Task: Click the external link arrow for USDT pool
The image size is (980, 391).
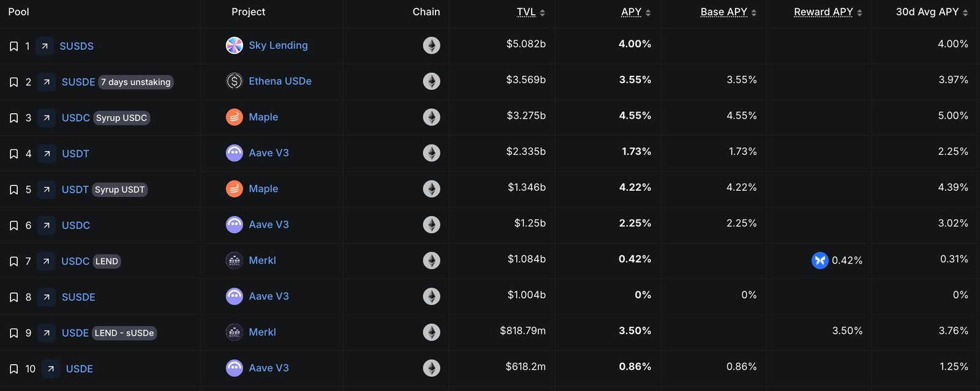Action: [47, 153]
